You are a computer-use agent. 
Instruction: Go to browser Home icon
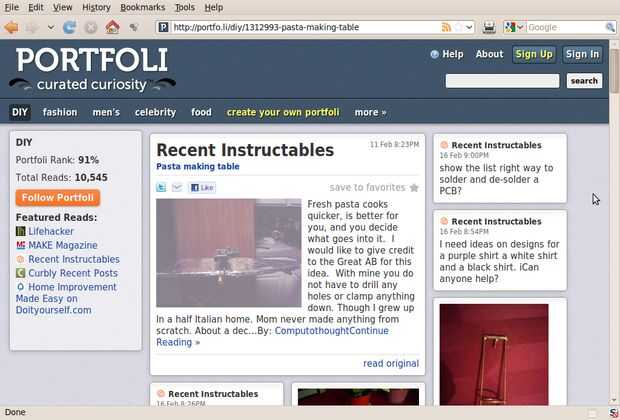113,27
